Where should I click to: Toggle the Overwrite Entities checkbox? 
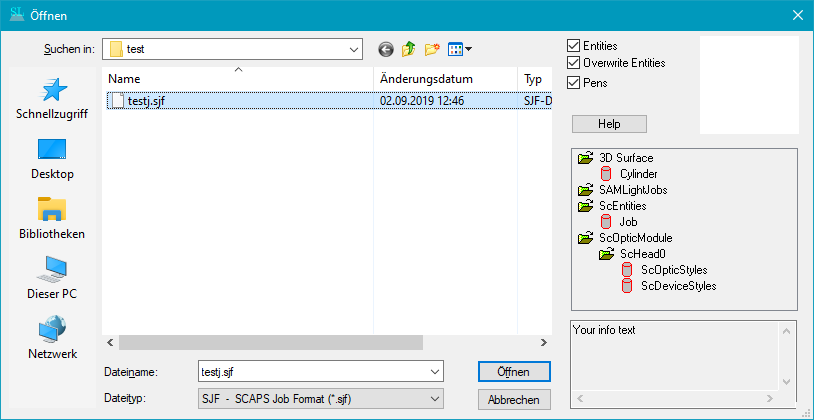click(x=573, y=63)
